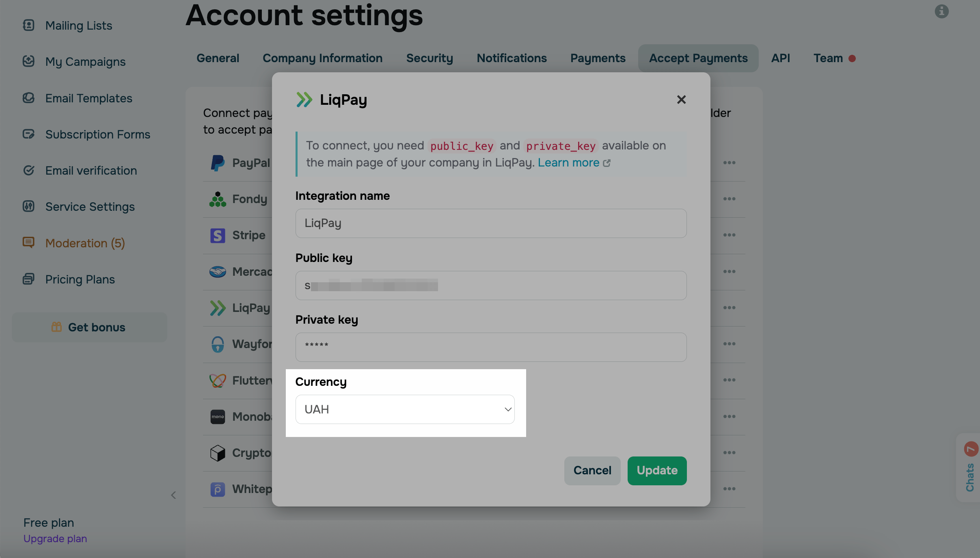Open the Notifications tab

click(511, 58)
